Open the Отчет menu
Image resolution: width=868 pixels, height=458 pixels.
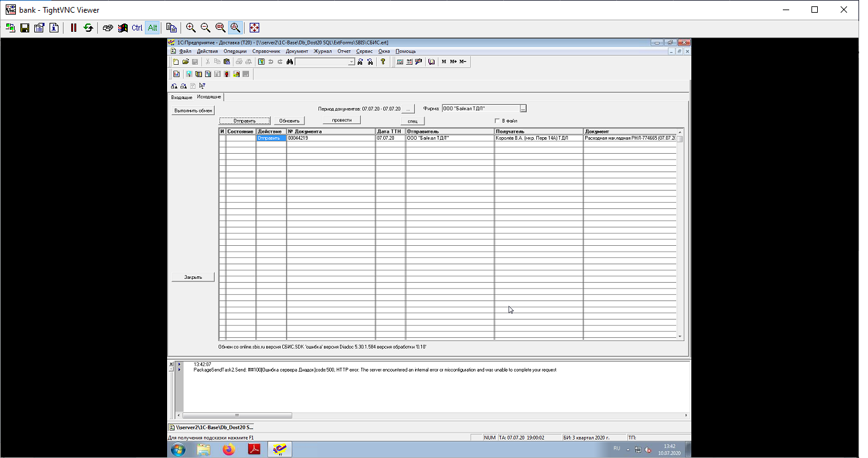click(x=344, y=51)
